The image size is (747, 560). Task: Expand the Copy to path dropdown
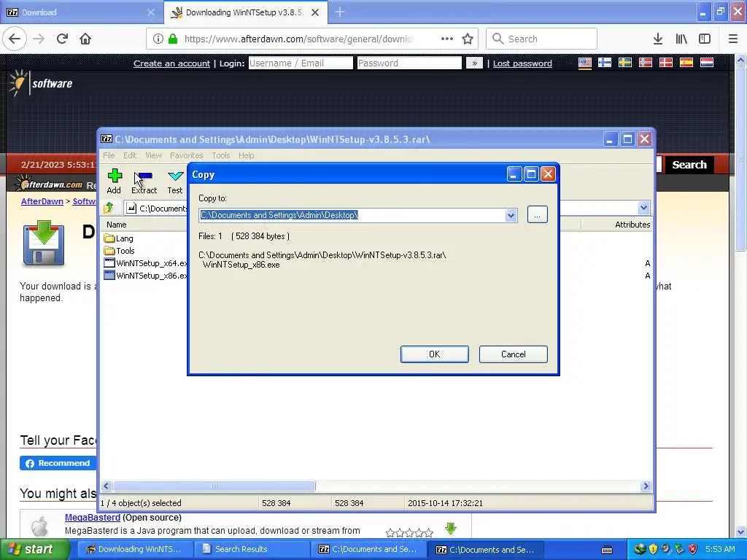[x=511, y=215]
